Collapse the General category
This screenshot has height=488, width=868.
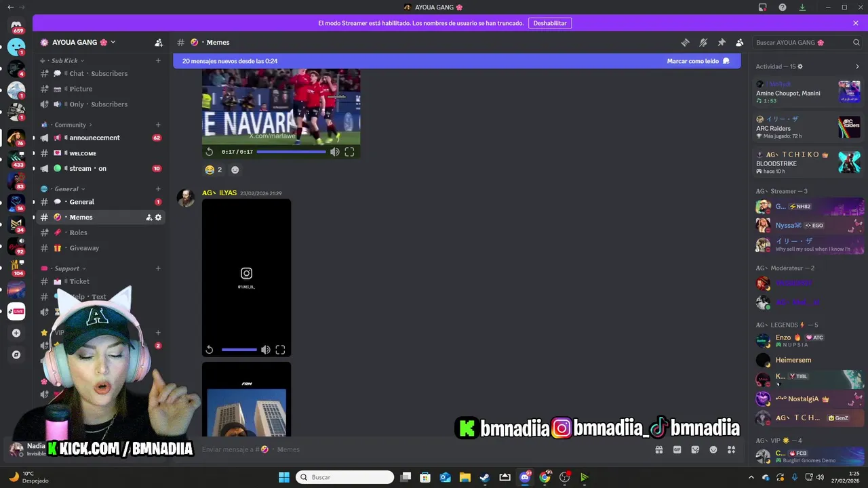click(64, 189)
